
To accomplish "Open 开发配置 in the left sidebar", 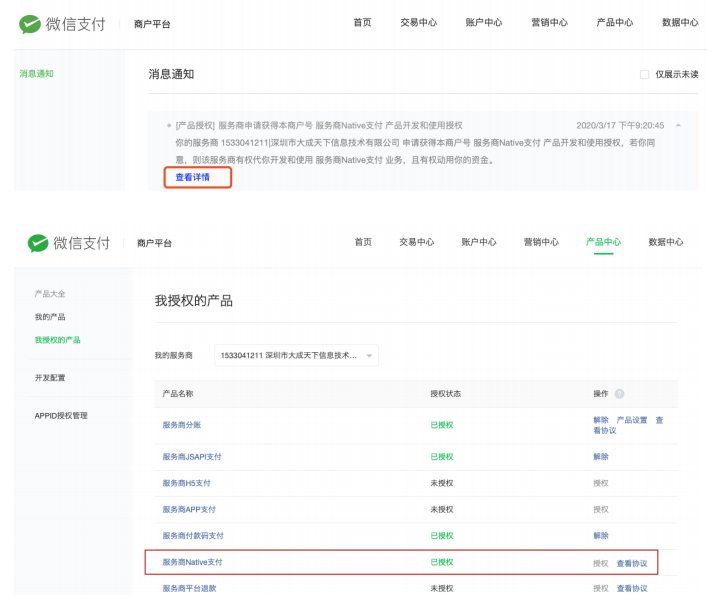I will pos(50,378).
